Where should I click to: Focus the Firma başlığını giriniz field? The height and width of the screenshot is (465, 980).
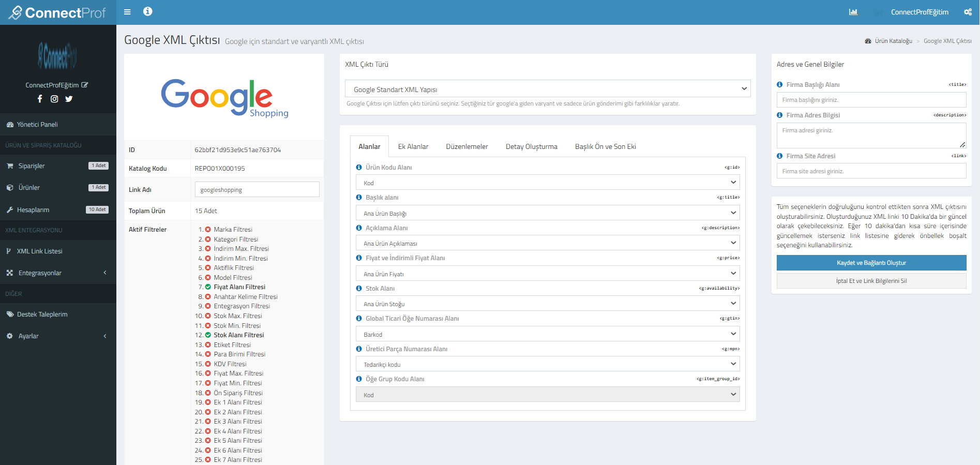[x=871, y=100]
